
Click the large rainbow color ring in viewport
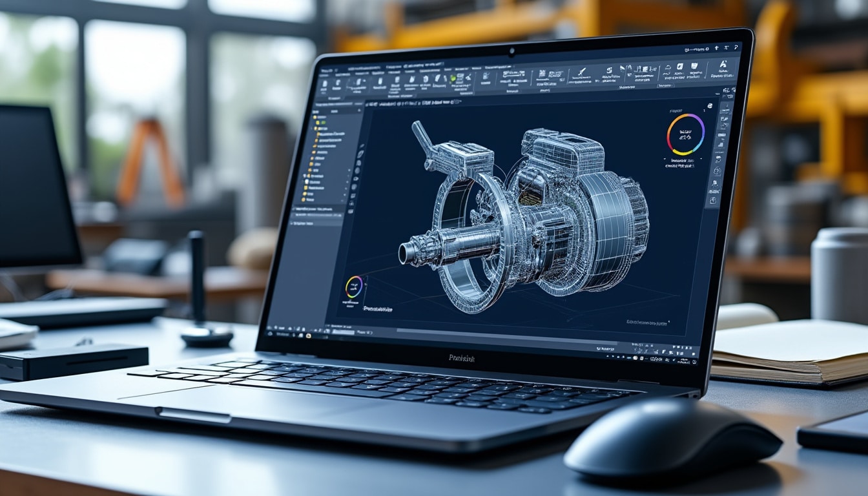tap(685, 134)
